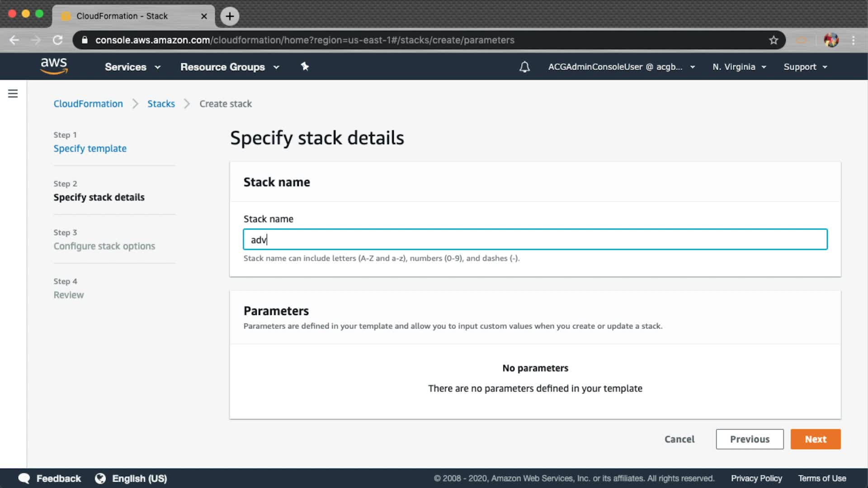Expand the Services dropdown

pyautogui.click(x=132, y=67)
